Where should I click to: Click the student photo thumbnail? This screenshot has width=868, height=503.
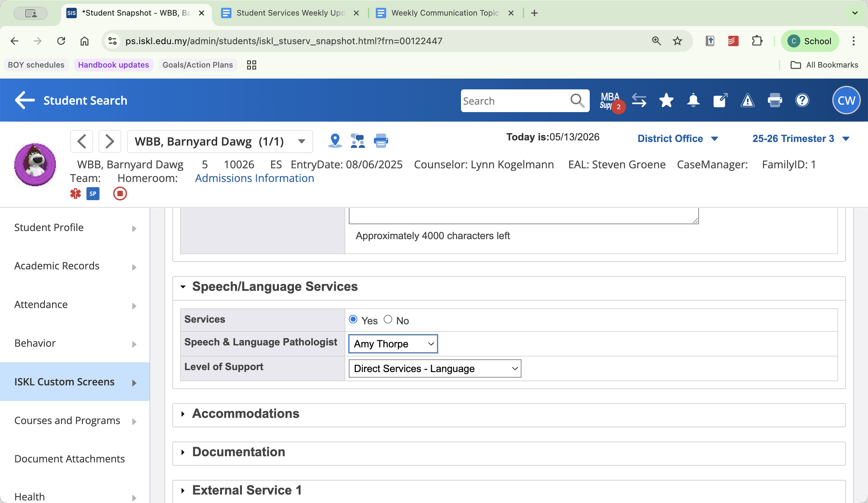(35, 164)
